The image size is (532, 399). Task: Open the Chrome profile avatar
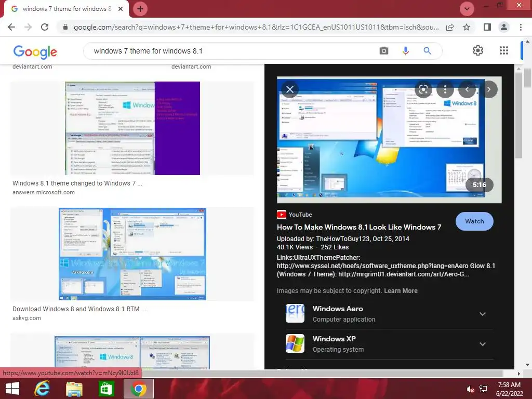[504, 27]
